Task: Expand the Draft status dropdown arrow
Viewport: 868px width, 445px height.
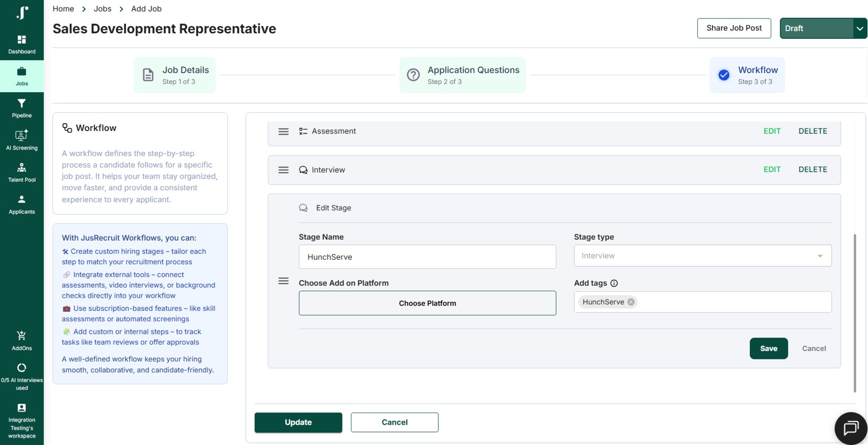Action: pos(860,28)
